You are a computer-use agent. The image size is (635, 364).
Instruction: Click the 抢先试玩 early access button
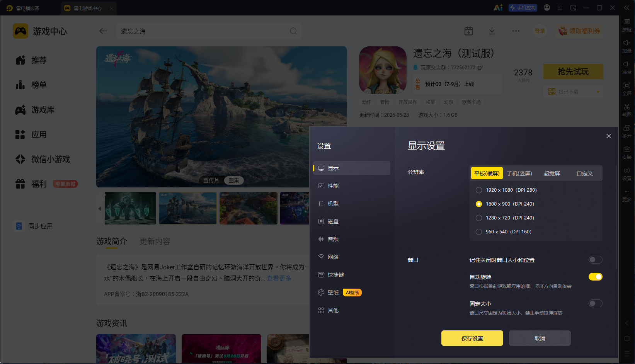coord(573,71)
